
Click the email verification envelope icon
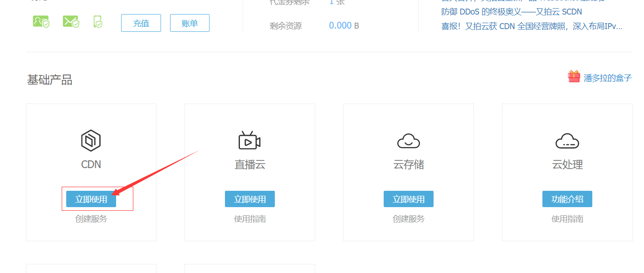pos(71,22)
